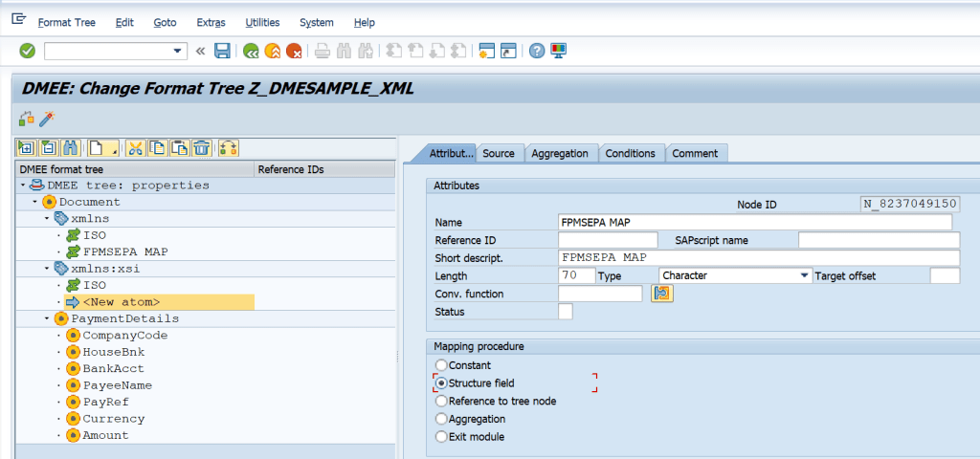Image resolution: width=980 pixels, height=459 pixels.
Task: Click the Length input field
Action: point(576,275)
